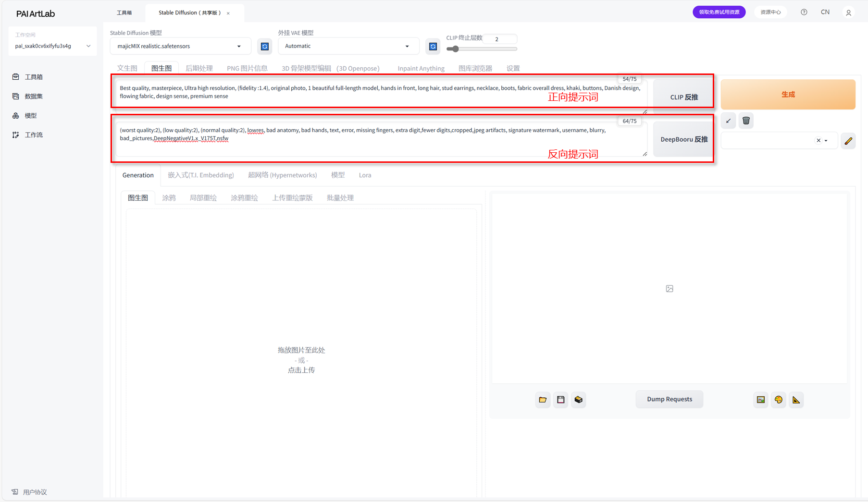Open the help question mark icon
The image size is (868, 502).
804,12
